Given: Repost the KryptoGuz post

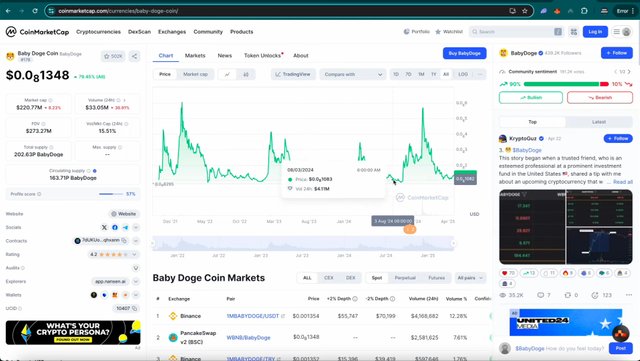Looking at the screenshot, I should tap(571, 295).
